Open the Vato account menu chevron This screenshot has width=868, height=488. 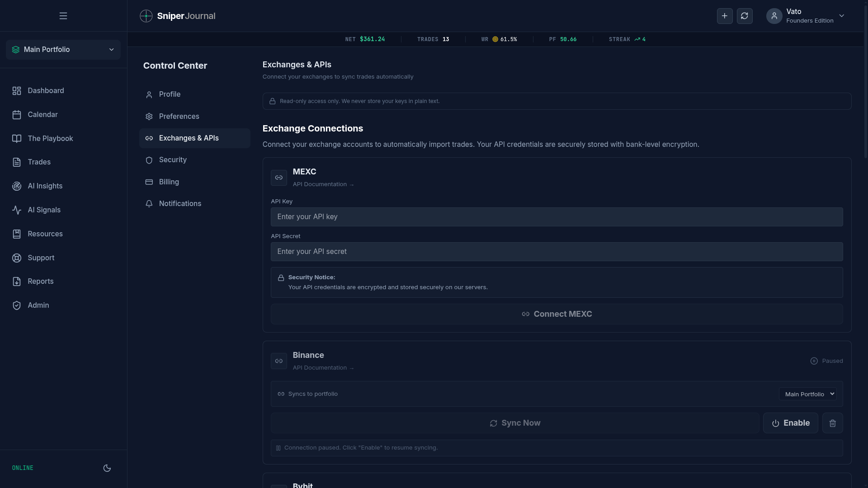pos(842,16)
